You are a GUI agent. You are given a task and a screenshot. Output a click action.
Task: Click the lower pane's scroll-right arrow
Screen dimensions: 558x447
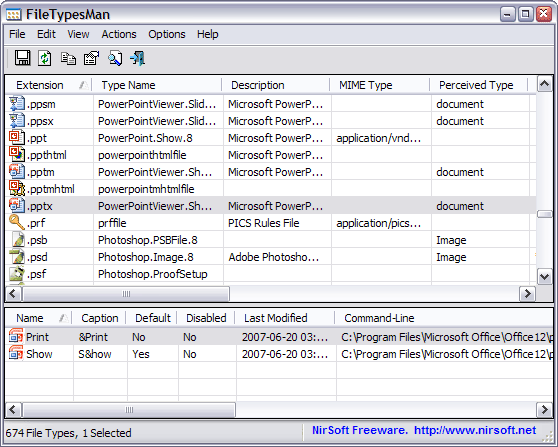tap(544, 409)
